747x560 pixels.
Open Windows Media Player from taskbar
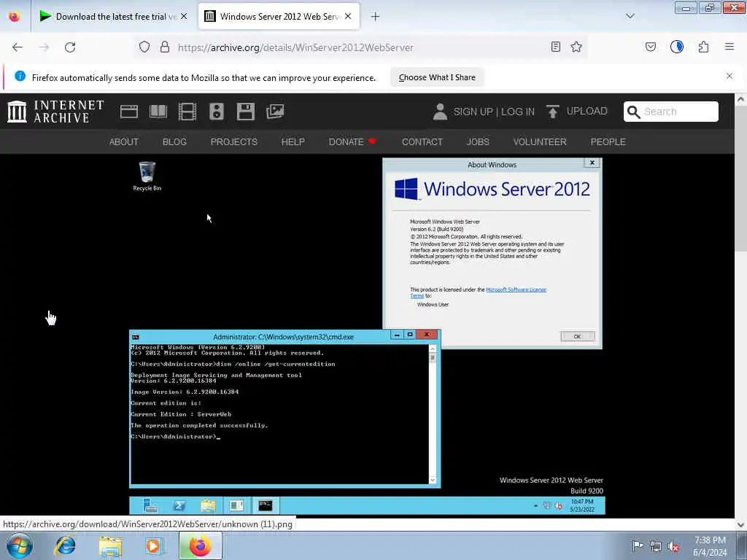coord(154,545)
